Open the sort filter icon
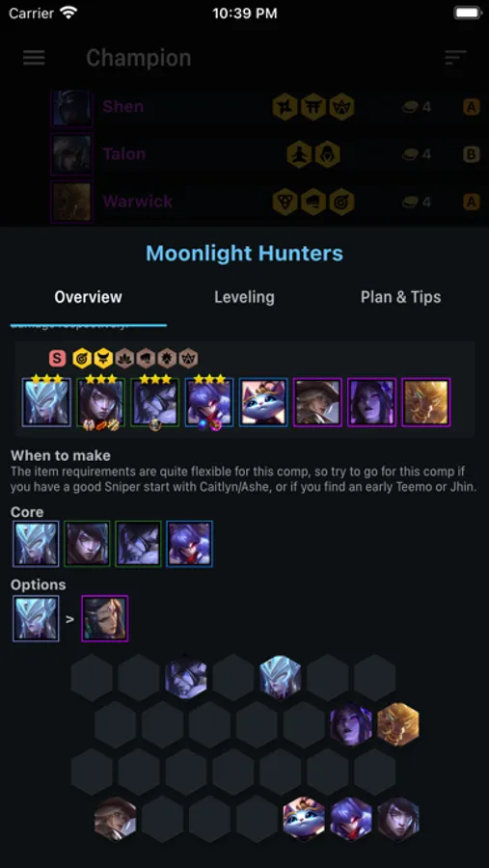The height and width of the screenshot is (868, 489). tap(456, 58)
